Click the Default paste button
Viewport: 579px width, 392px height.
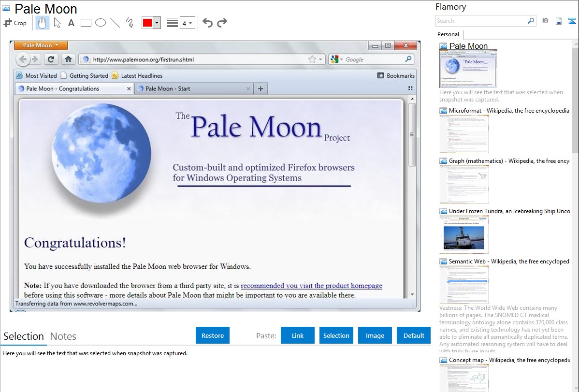414,335
